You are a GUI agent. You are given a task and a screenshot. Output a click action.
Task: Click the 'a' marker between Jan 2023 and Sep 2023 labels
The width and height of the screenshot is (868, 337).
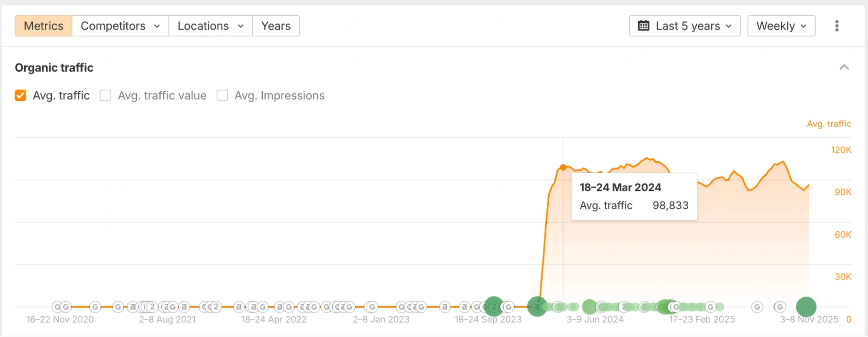tap(445, 307)
